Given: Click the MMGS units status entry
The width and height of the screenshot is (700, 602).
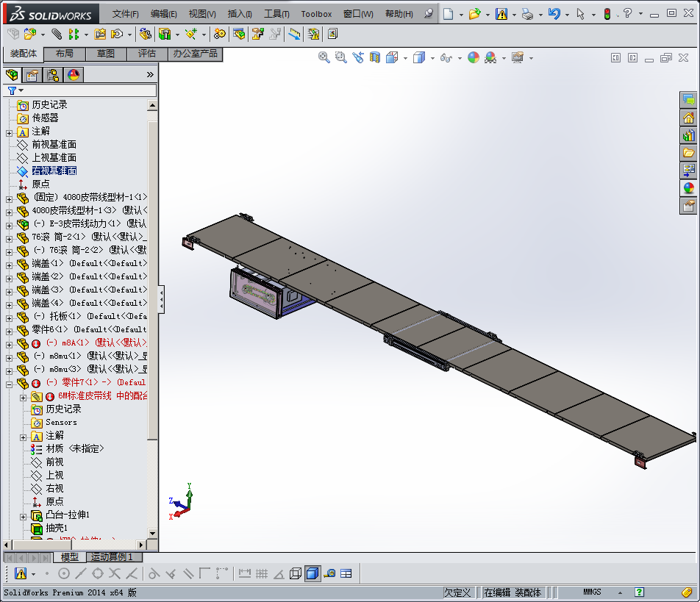Looking at the screenshot, I should (x=592, y=592).
